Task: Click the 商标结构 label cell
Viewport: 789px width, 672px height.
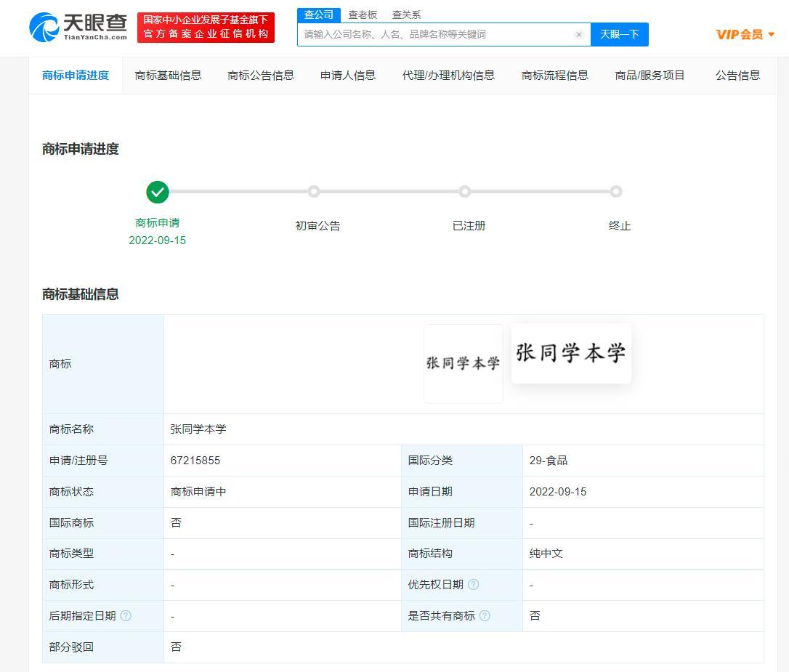Action: coord(462,554)
